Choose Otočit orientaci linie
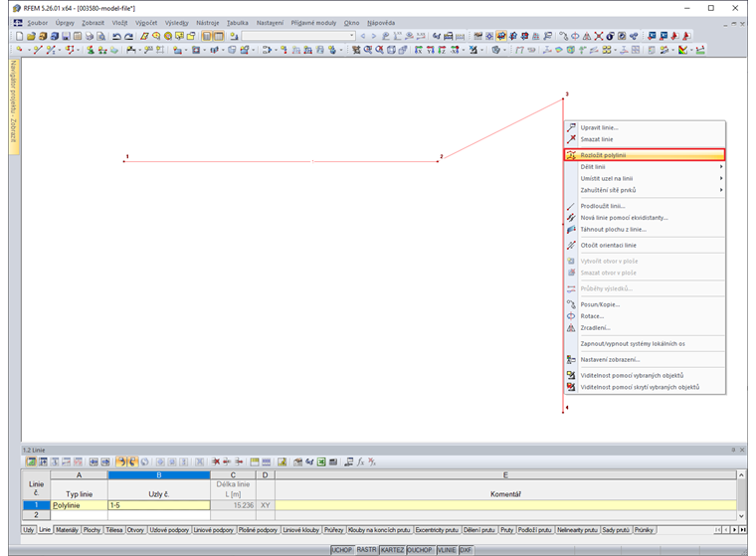756x556 pixels. [x=645, y=245]
